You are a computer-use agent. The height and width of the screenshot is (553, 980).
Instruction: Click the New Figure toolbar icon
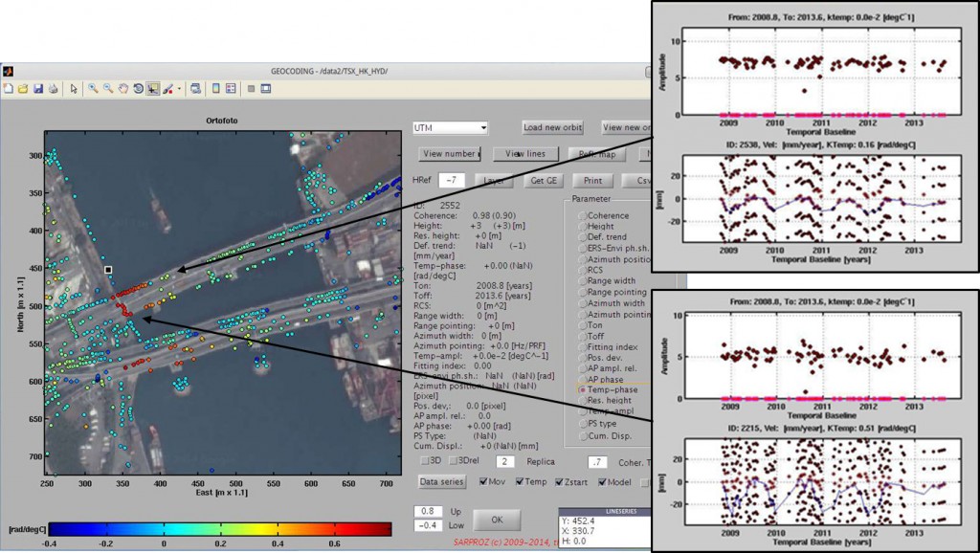point(9,88)
